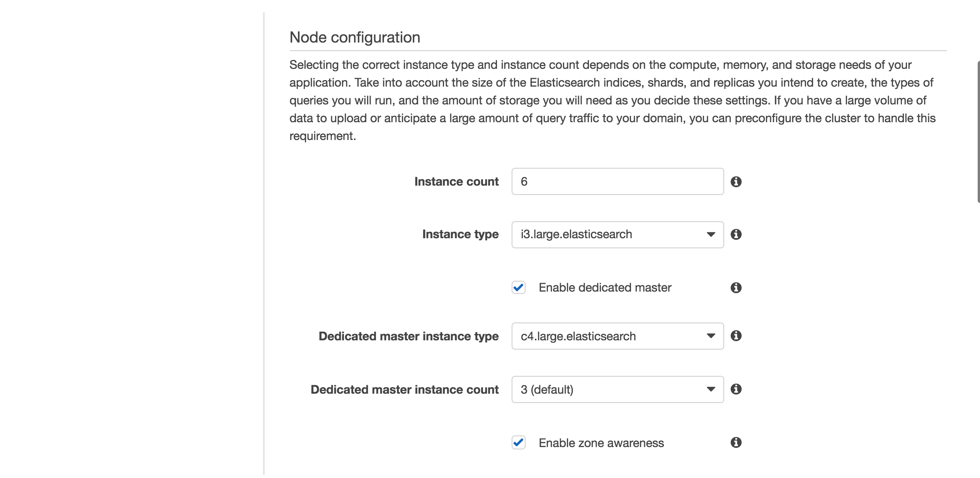Screen dimensions: 980x478
Task: Focus the Instance count input showing 6
Action: [x=617, y=181]
